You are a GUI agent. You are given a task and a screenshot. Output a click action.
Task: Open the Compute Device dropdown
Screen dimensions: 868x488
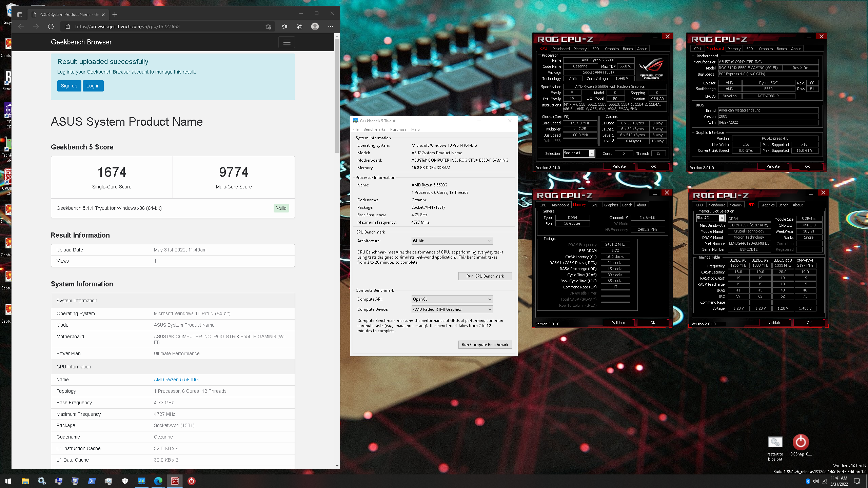coord(452,309)
